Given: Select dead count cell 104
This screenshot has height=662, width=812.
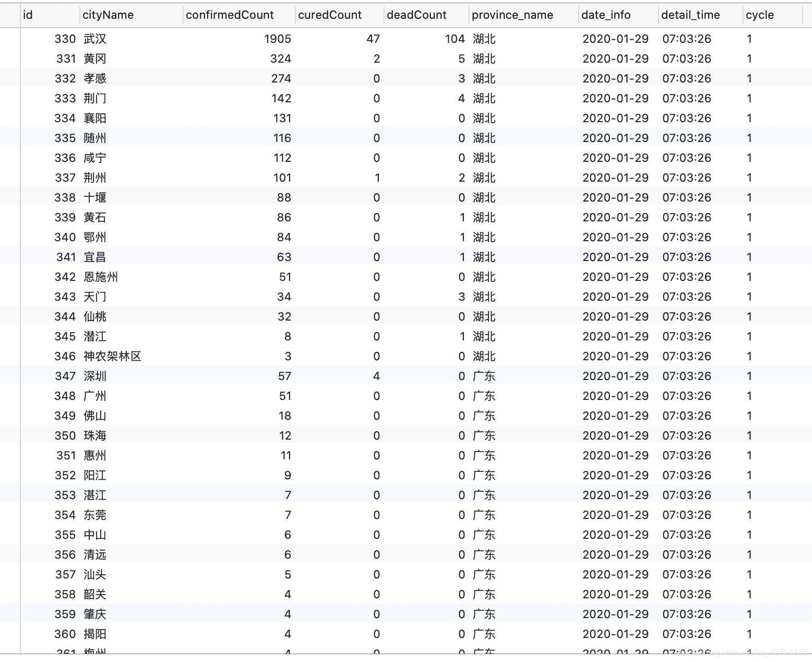Looking at the screenshot, I should coord(455,39).
